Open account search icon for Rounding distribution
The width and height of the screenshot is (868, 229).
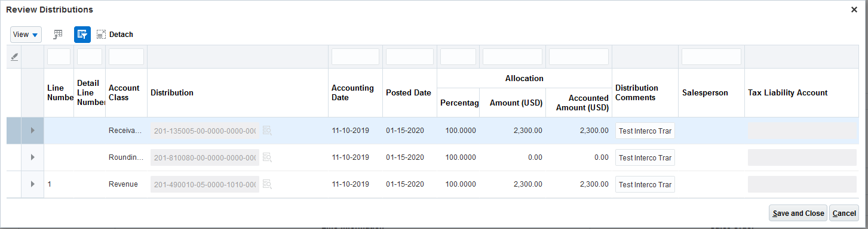[267, 157]
